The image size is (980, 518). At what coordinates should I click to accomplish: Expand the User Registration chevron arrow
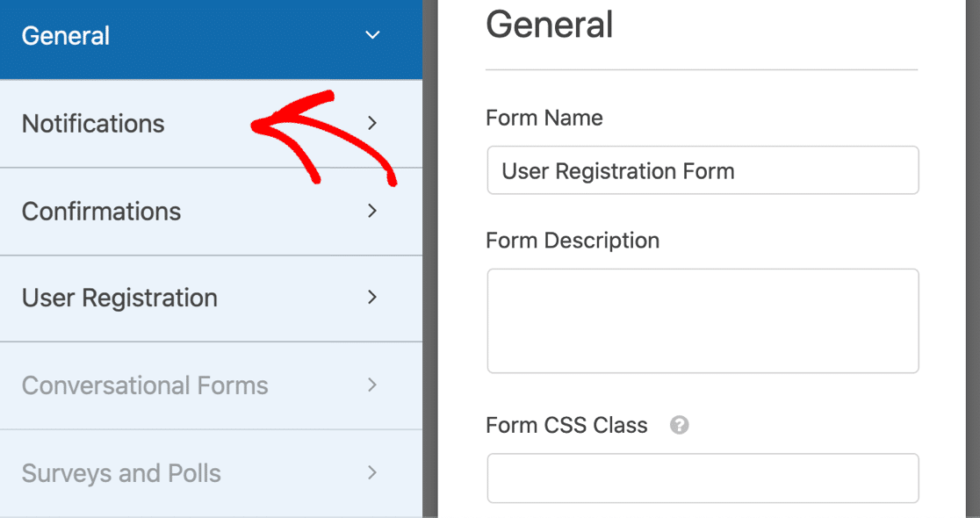click(x=372, y=298)
